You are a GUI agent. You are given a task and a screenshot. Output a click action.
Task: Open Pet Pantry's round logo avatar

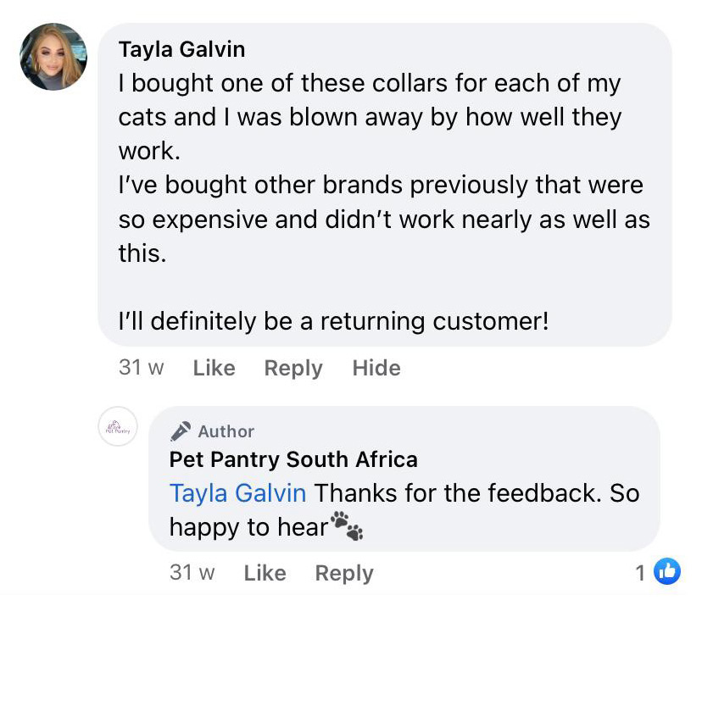pos(118,426)
